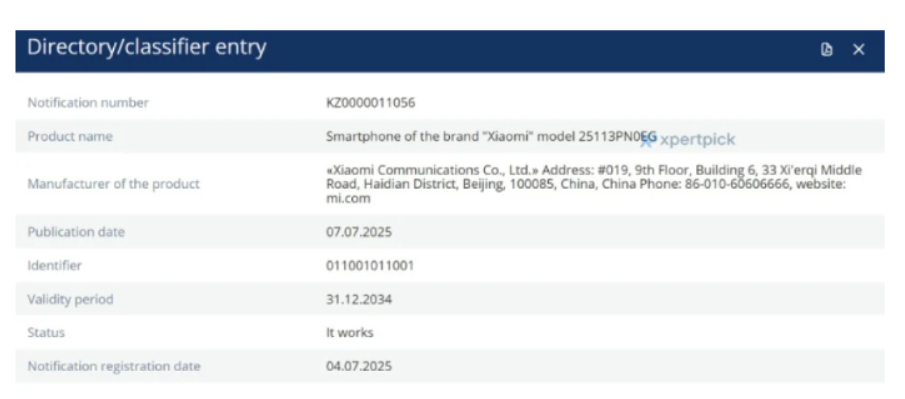Click the Identifier label
Viewport: 905px width, 399px height.
pyautogui.click(x=54, y=266)
